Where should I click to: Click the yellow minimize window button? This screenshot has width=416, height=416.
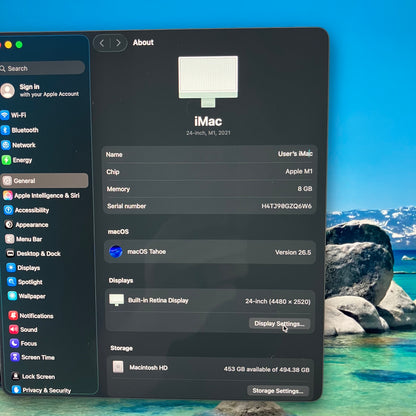click(8, 45)
